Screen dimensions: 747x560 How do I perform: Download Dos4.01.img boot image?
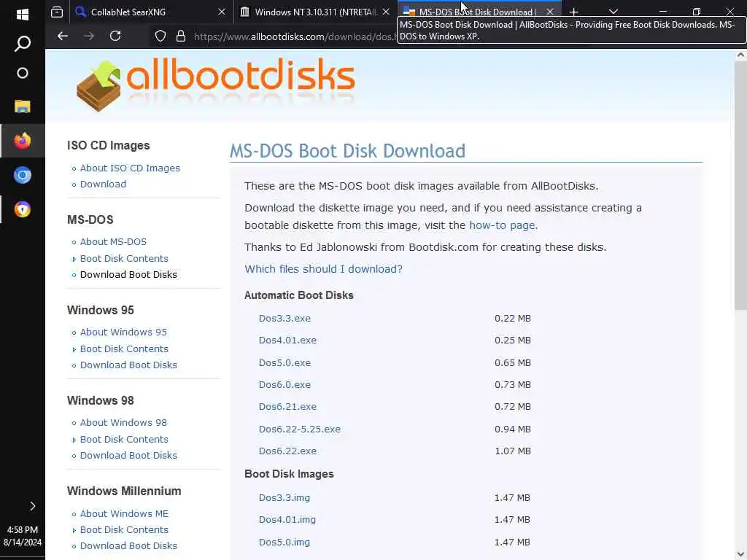287,519
